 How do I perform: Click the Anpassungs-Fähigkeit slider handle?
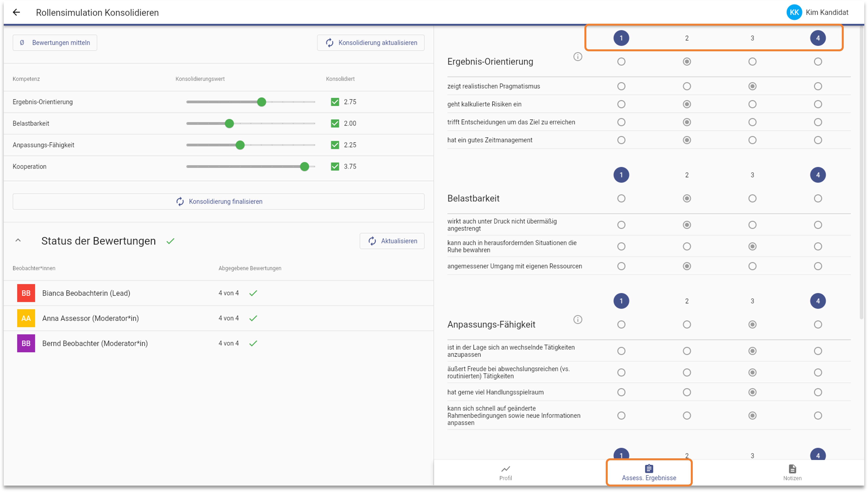coord(240,145)
